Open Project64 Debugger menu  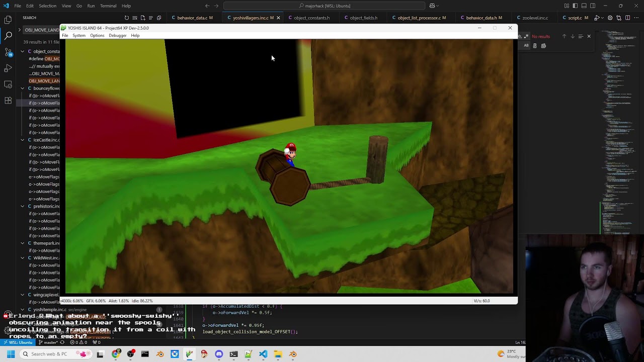[118, 35]
